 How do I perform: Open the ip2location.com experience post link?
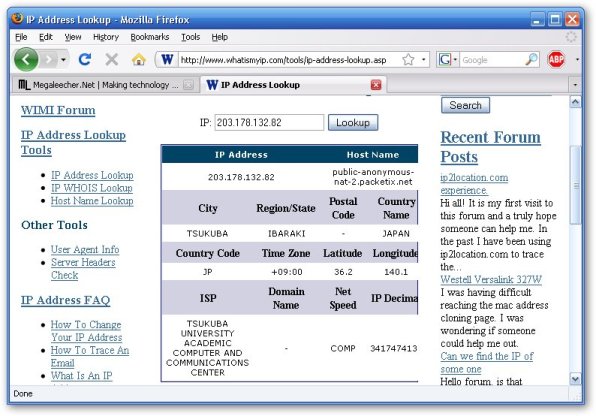[x=474, y=184]
